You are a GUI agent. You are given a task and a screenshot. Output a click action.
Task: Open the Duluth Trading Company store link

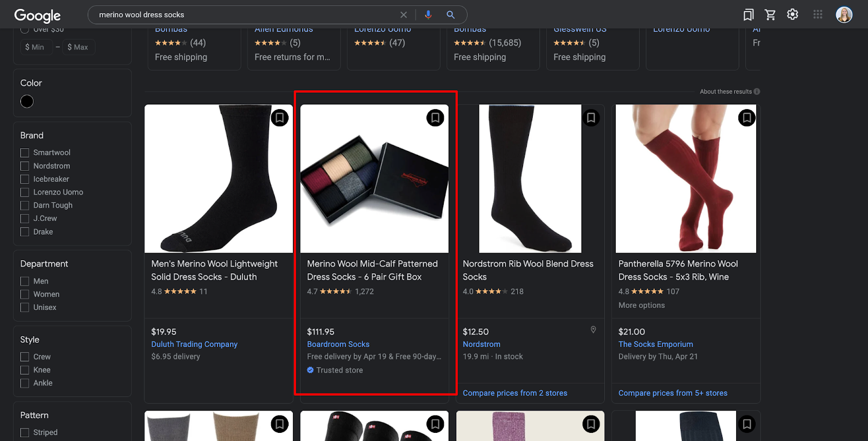[x=194, y=344]
